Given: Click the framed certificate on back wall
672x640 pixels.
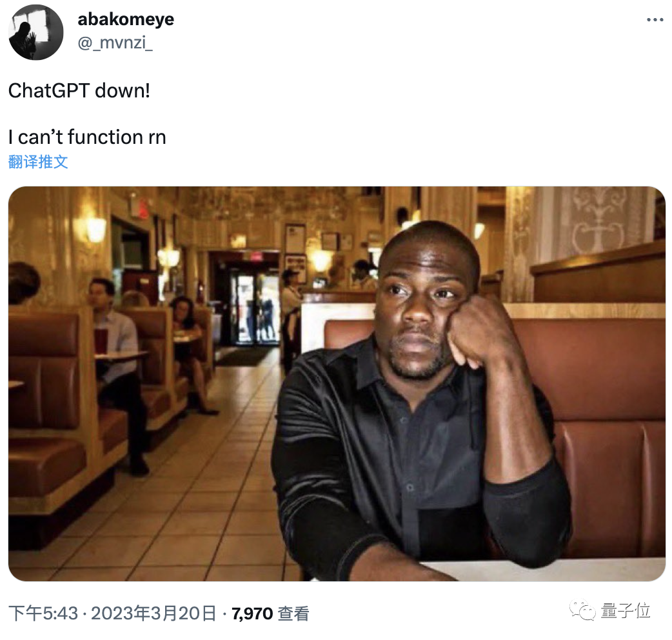Looking at the screenshot, I should (x=296, y=238).
